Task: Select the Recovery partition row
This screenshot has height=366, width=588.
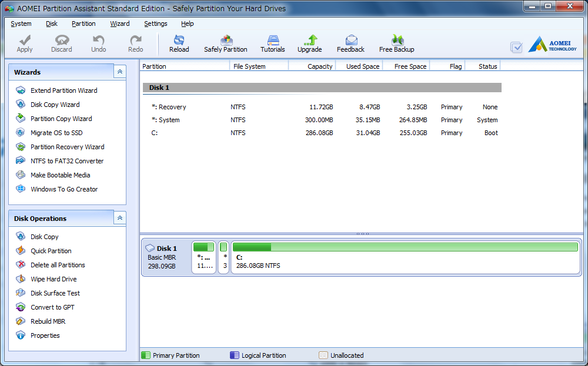Action: [322, 107]
